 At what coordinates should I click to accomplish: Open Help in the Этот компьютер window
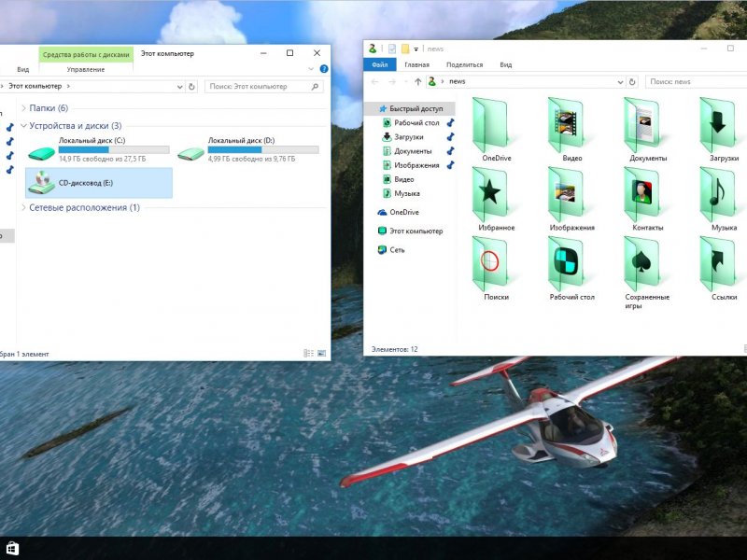pos(324,69)
